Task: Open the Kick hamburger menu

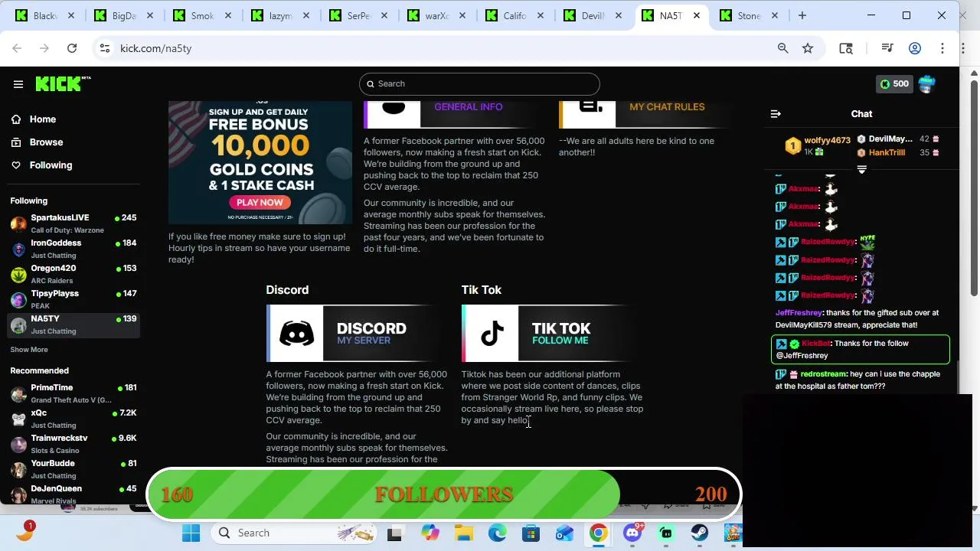Action: coord(18,84)
